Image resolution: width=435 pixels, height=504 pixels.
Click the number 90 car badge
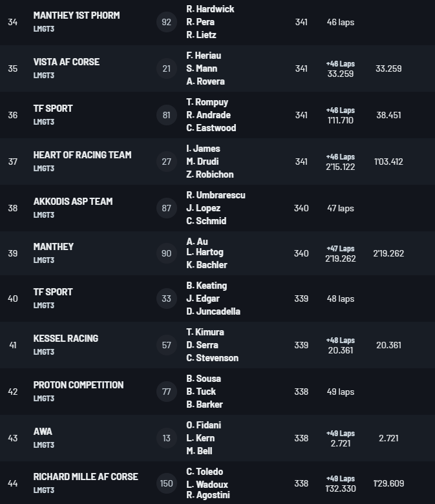coord(167,253)
